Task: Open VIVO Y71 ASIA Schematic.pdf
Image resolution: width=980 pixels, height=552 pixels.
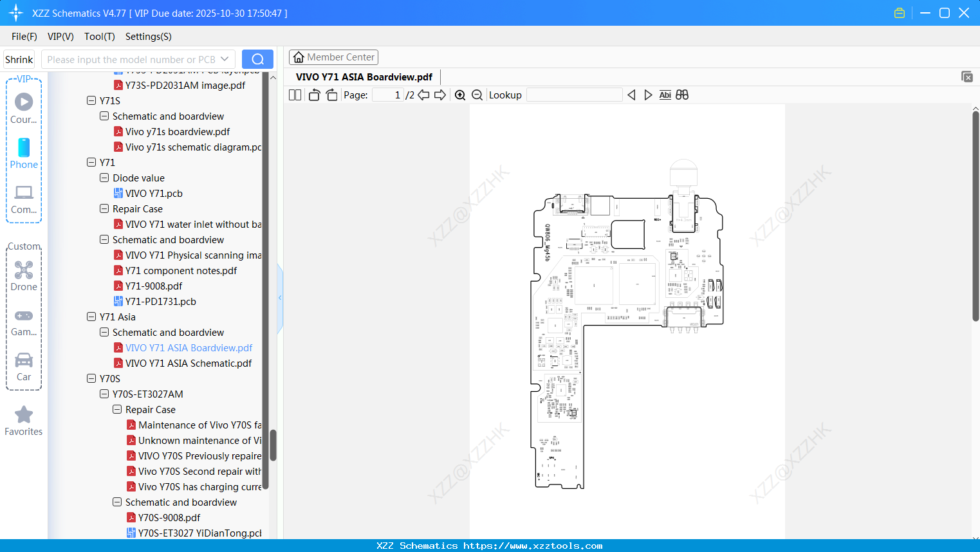Action: 182,363
